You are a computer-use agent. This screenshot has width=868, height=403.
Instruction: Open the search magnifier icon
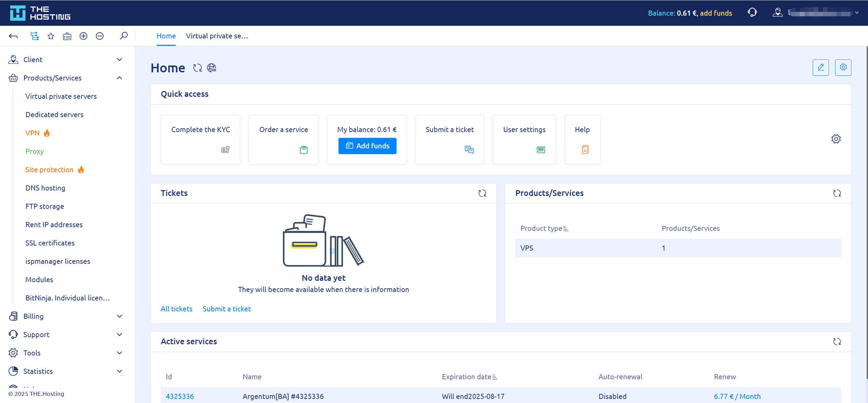124,36
